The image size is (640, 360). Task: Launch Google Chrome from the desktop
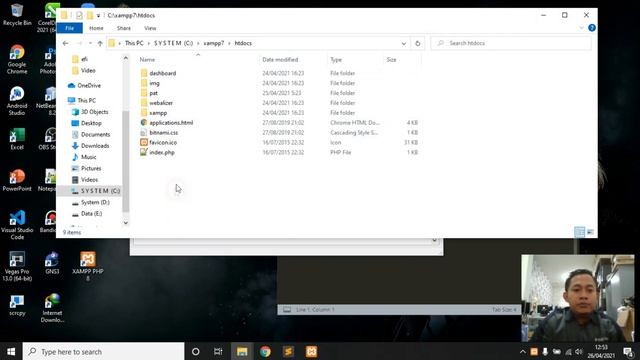tap(17, 59)
